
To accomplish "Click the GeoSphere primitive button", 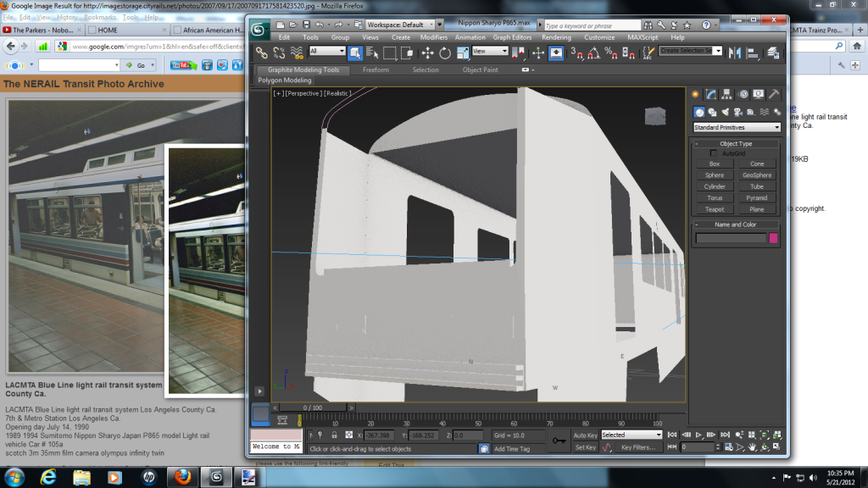I will [757, 175].
